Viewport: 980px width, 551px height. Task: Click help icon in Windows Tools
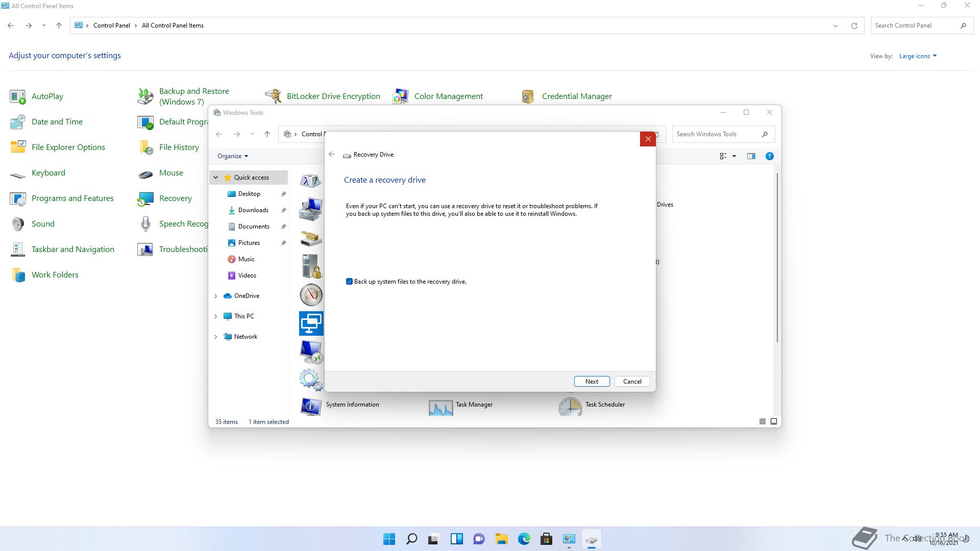pyautogui.click(x=770, y=156)
